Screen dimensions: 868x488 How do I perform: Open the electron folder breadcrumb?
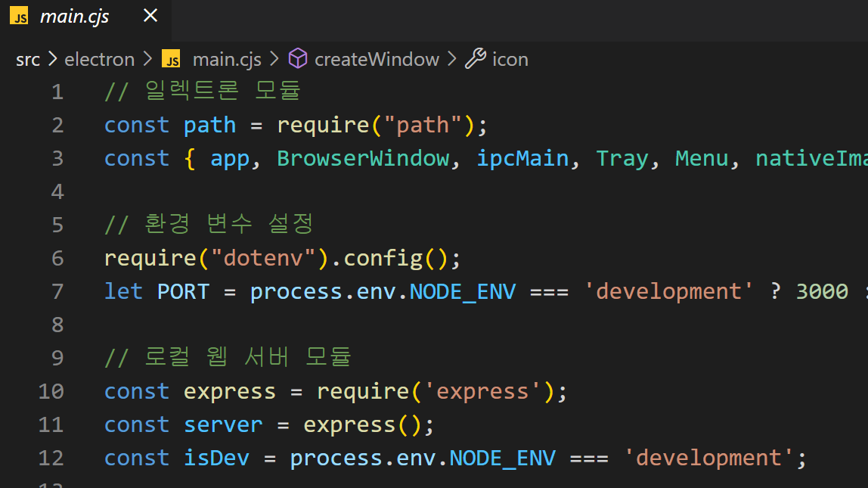click(x=99, y=60)
